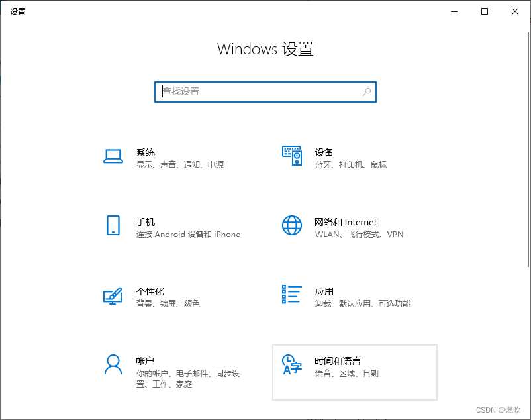Open the 时间和语言 settings title
531x420 pixels.
tap(338, 361)
